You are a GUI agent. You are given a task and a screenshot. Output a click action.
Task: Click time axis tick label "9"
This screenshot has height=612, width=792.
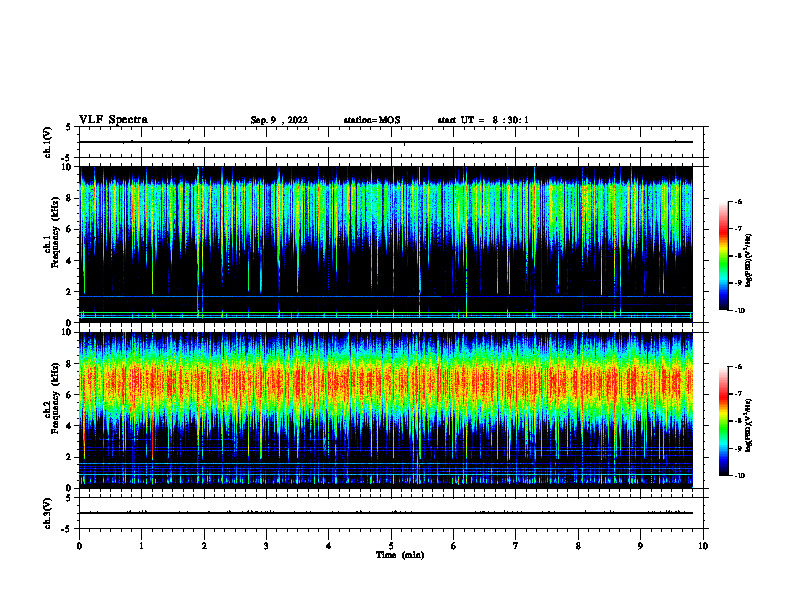click(x=640, y=546)
